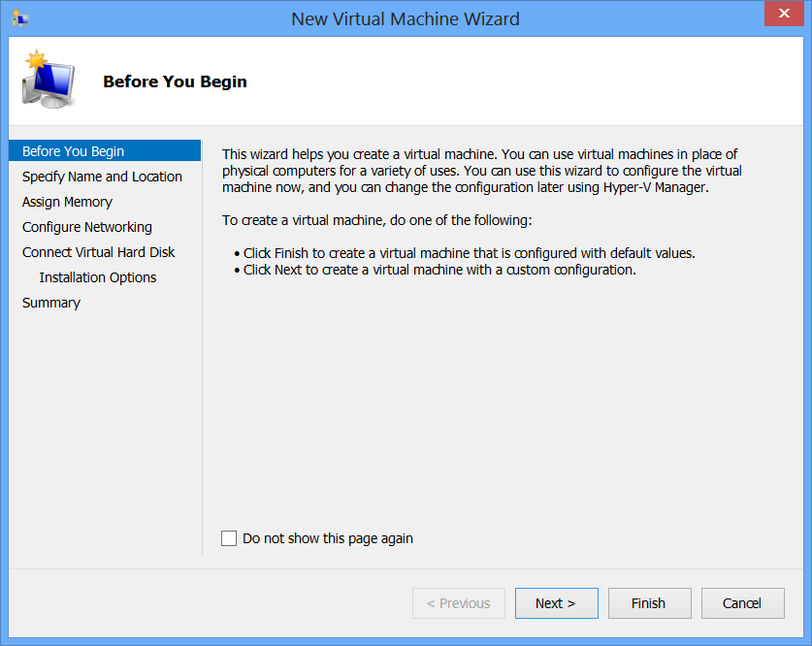The height and width of the screenshot is (646, 812).
Task: Close the New Virtual Machine Wizard window
Action: tap(784, 14)
